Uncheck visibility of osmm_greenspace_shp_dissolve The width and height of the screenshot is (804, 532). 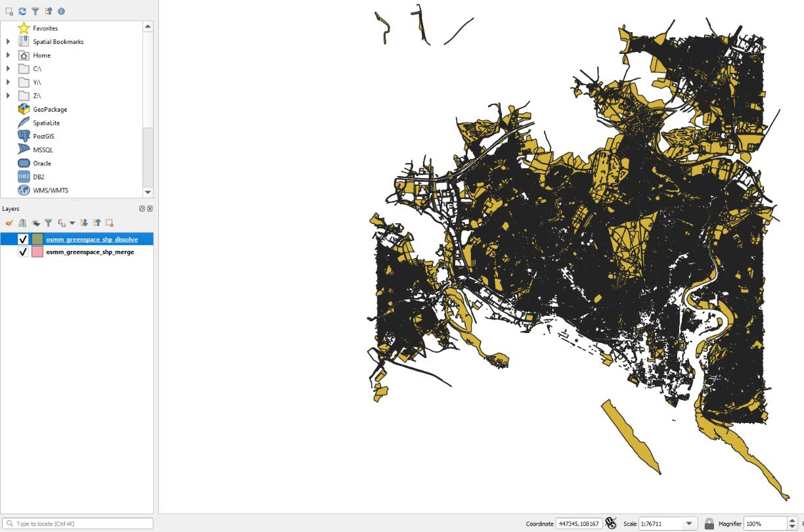[23, 239]
